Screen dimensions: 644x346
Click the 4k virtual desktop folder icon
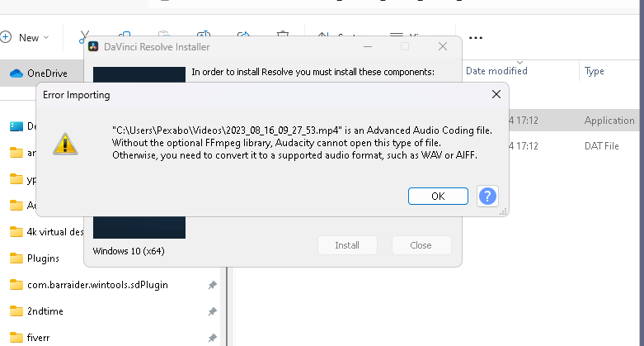(16, 232)
